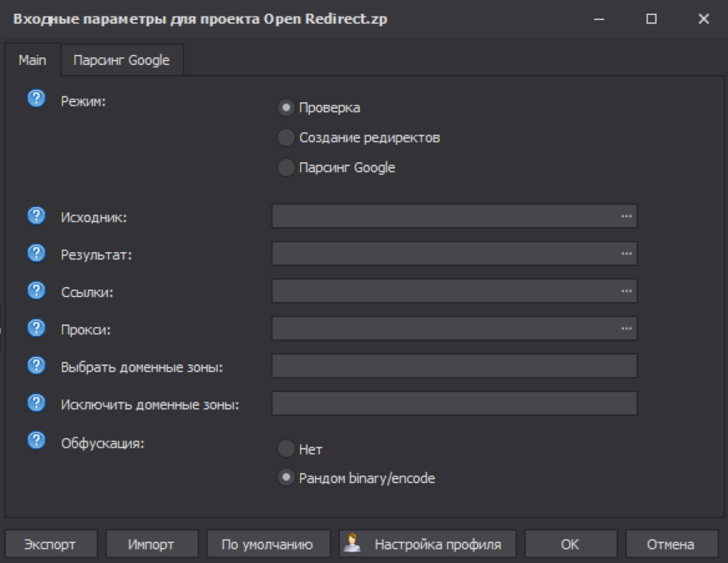728x563 pixels.
Task: Click the help icon next to Режим
Action: tap(37, 99)
